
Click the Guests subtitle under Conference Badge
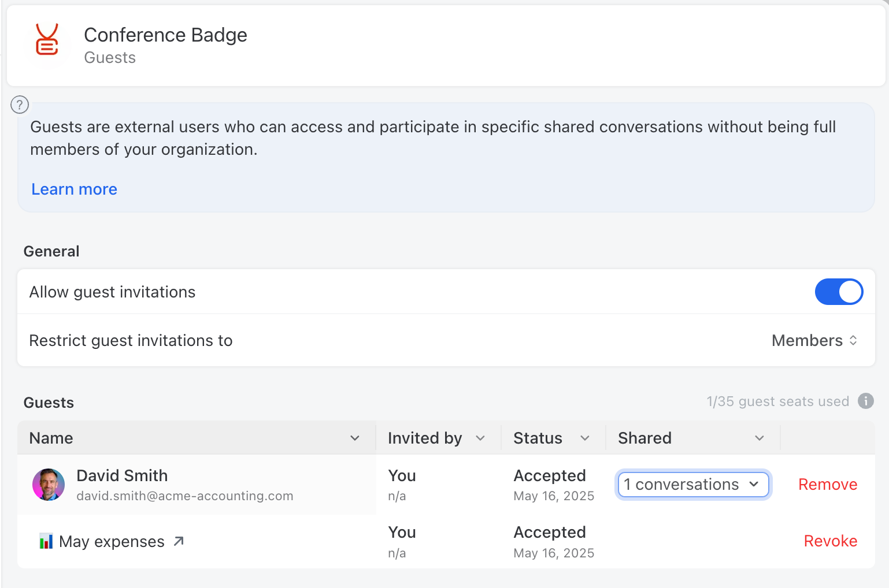pos(110,58)
